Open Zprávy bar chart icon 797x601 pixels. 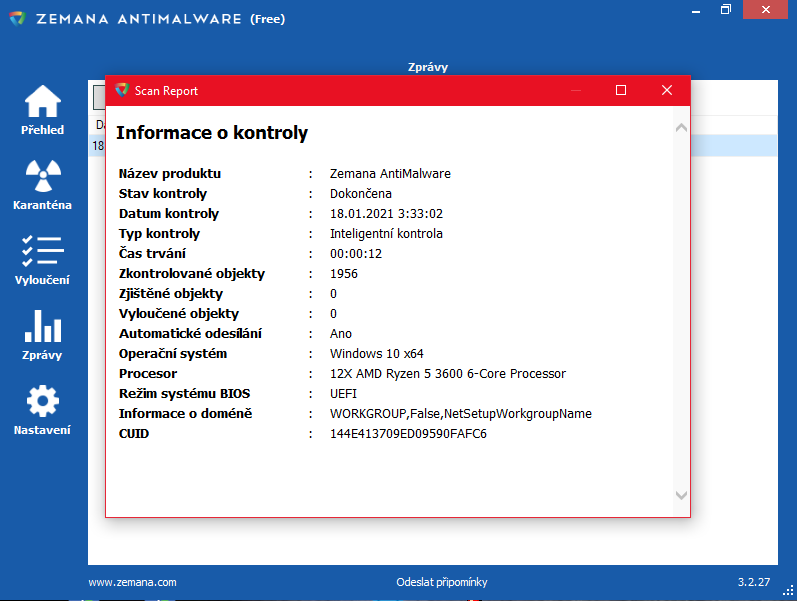coord(42,326)
